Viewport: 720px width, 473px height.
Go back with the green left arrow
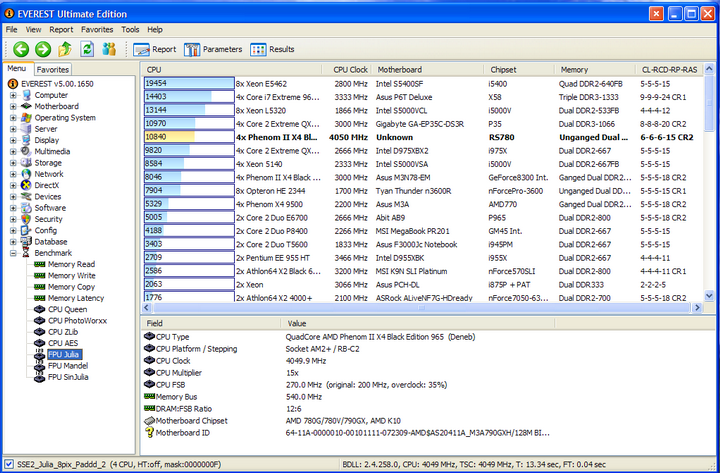pyautogui.click(x=21, y=49)
